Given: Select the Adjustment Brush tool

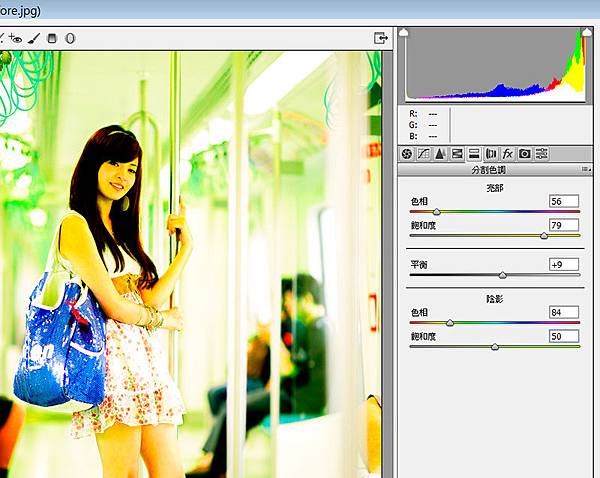Looking at the screenshot, I should [34, 38].
